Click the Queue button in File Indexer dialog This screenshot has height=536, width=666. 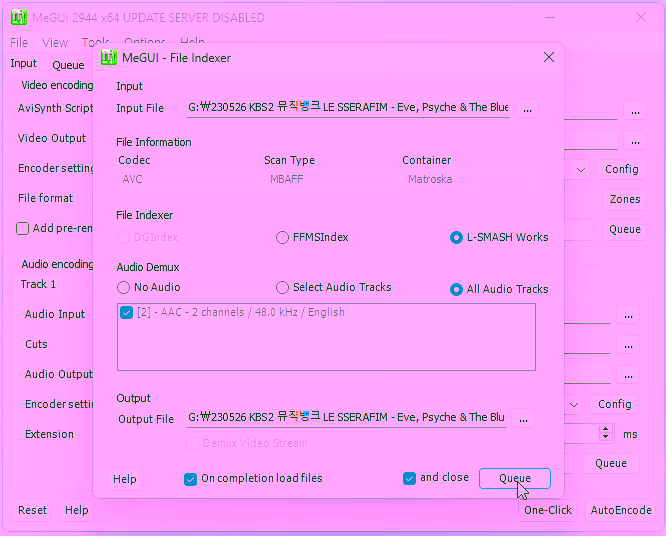(514, 478)
